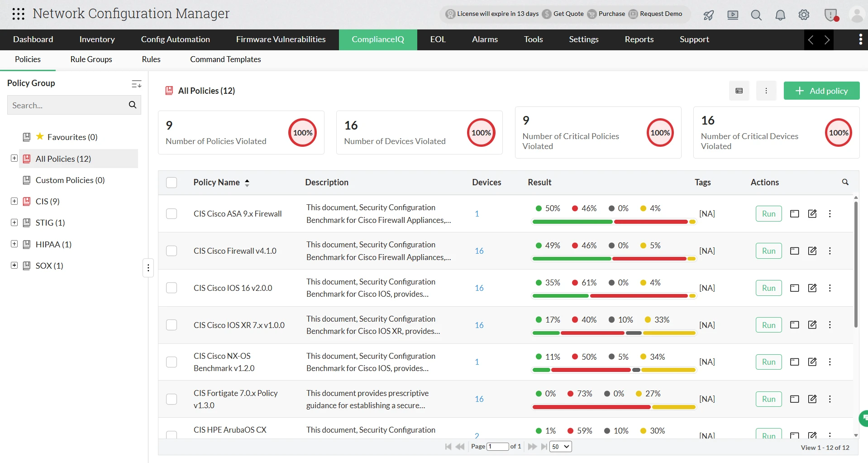Click the global search magnifier icon
868x463 pixels.
point(756,15)
